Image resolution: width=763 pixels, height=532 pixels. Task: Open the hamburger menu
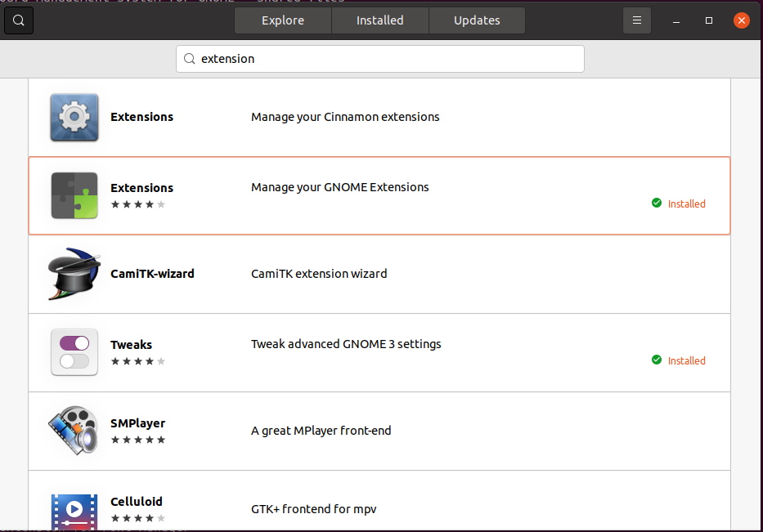coord(636,20)
